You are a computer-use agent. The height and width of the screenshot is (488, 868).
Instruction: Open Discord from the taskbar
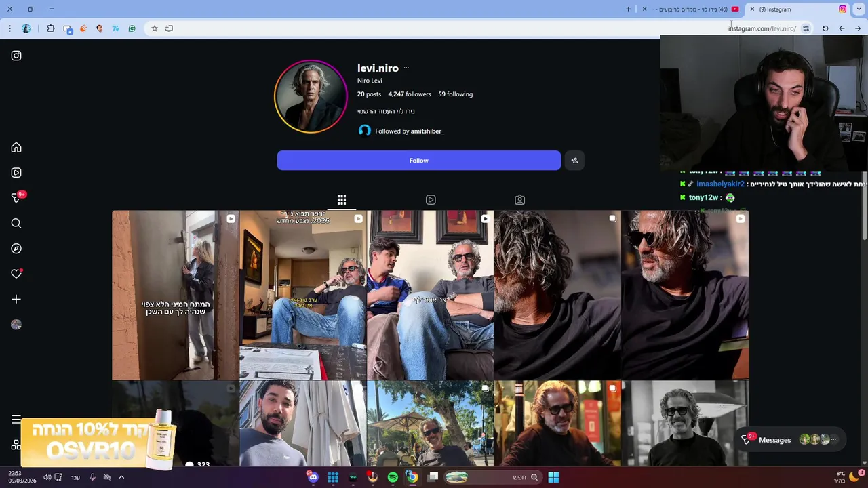pyautogui.click(x=313, y=477)
